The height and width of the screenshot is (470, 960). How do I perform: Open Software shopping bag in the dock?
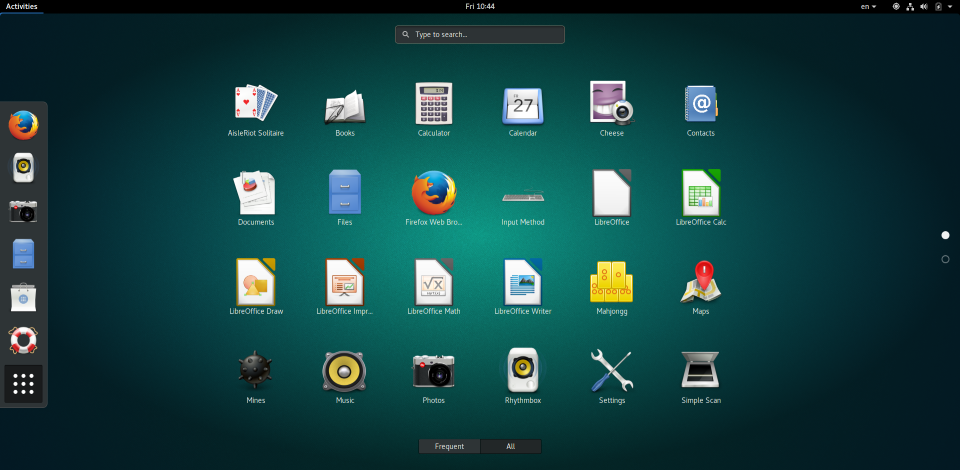coord(23,297)
